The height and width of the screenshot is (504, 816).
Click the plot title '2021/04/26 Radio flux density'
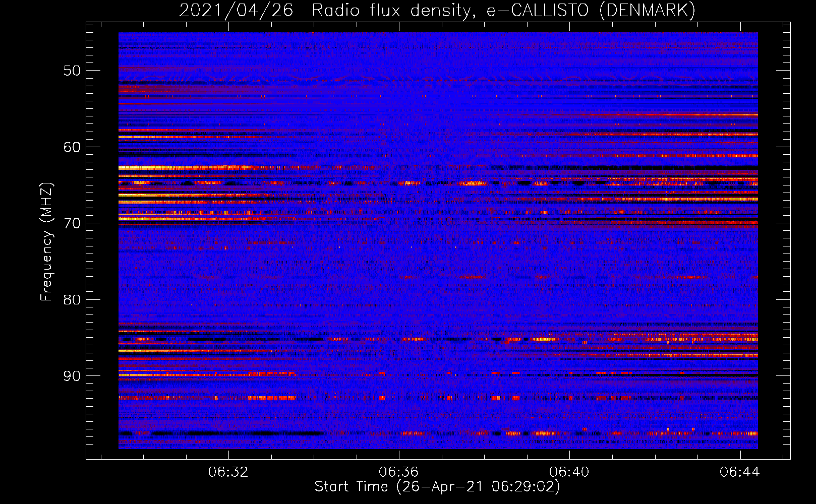click(437, 11)
